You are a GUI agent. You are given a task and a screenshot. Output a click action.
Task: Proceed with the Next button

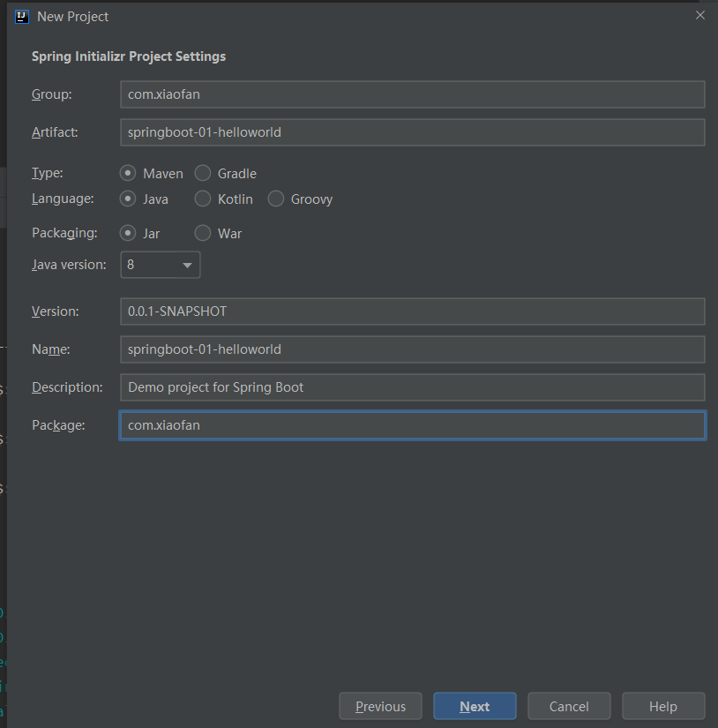475,706
